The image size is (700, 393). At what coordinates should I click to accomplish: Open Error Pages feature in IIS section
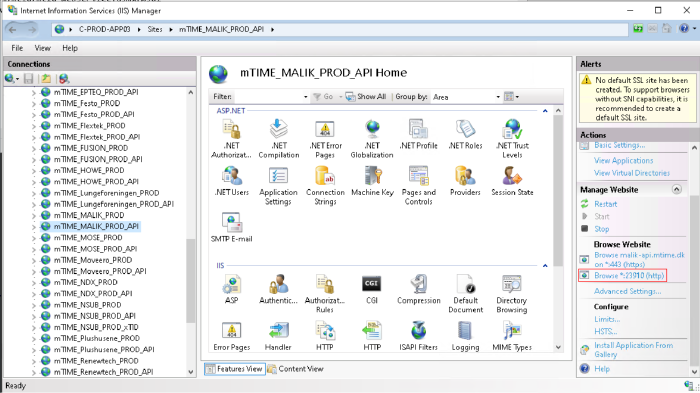pyautogui.click(x=232, y=336)
